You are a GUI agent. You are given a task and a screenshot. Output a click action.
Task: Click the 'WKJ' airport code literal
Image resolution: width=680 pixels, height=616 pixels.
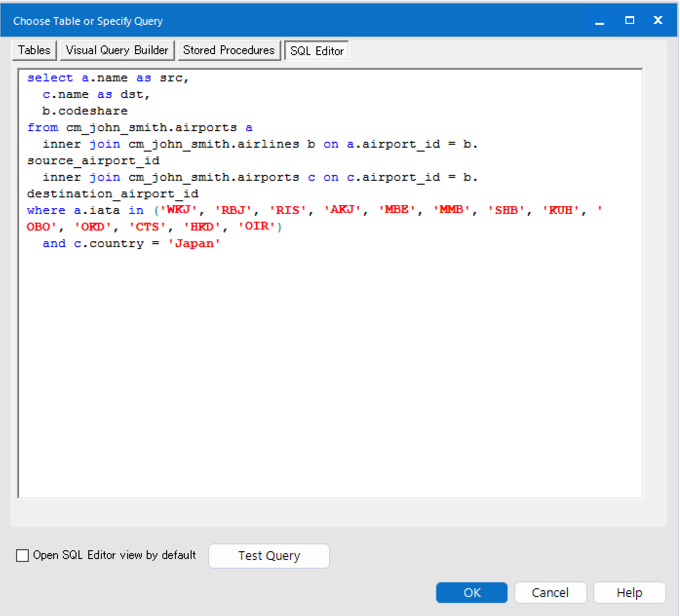click(x=178, y=210)
